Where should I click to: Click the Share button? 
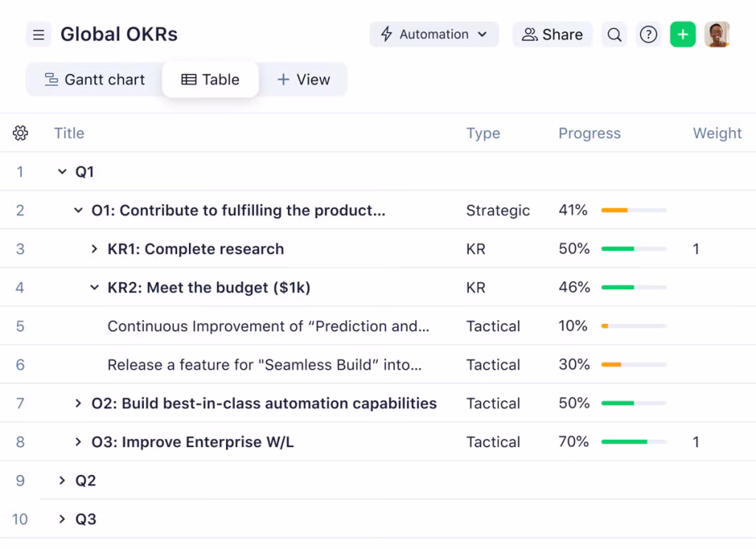pyautogui.click(x=552, y=35)
